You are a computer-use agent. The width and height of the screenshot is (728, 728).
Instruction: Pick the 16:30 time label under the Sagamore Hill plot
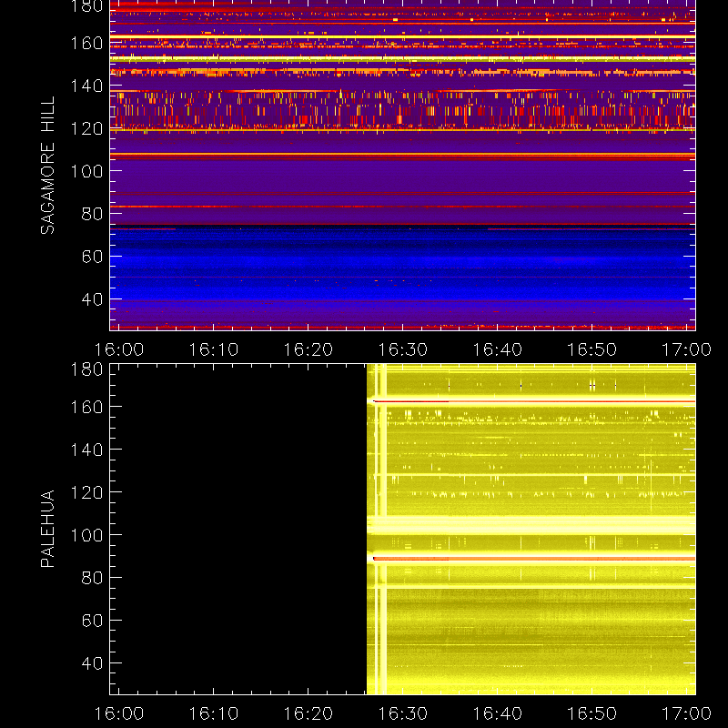click(402, 349)
